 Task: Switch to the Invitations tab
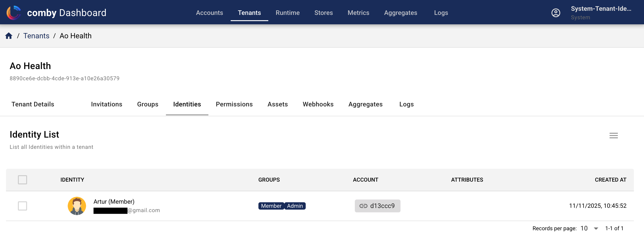point(106,104)
